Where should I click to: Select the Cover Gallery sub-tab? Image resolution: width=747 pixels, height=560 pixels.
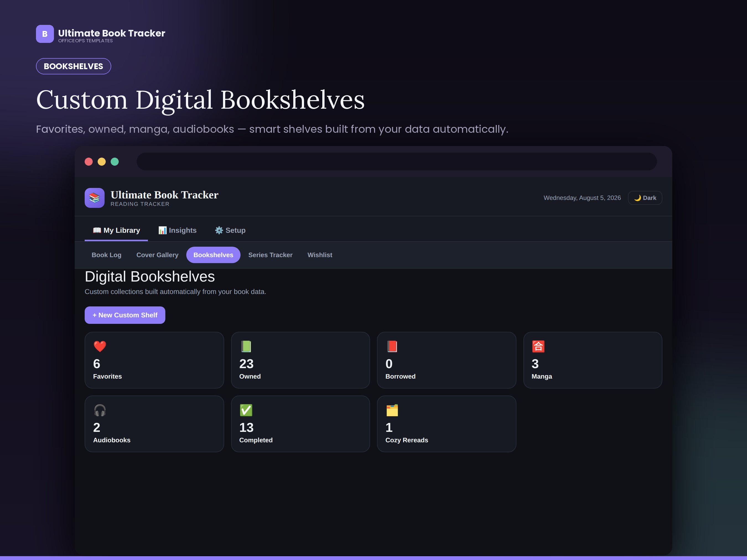[x=157, y=255]
